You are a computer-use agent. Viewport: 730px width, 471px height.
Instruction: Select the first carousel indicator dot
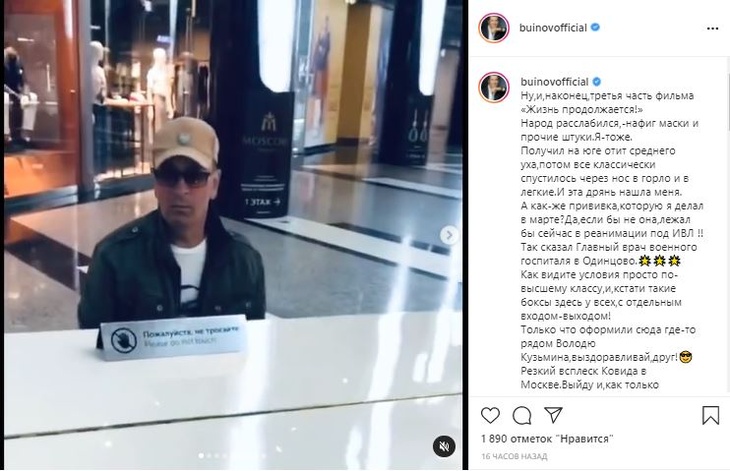coord(201,456)
